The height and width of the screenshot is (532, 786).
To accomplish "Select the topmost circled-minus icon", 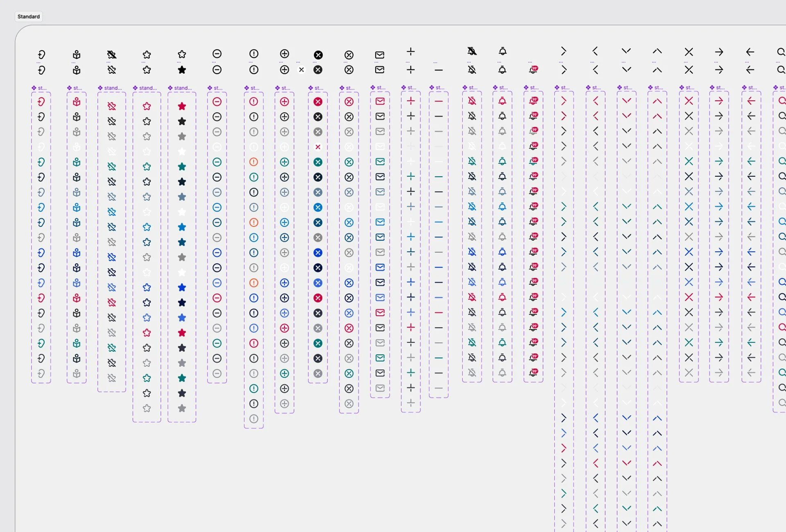I will (217, 54).
